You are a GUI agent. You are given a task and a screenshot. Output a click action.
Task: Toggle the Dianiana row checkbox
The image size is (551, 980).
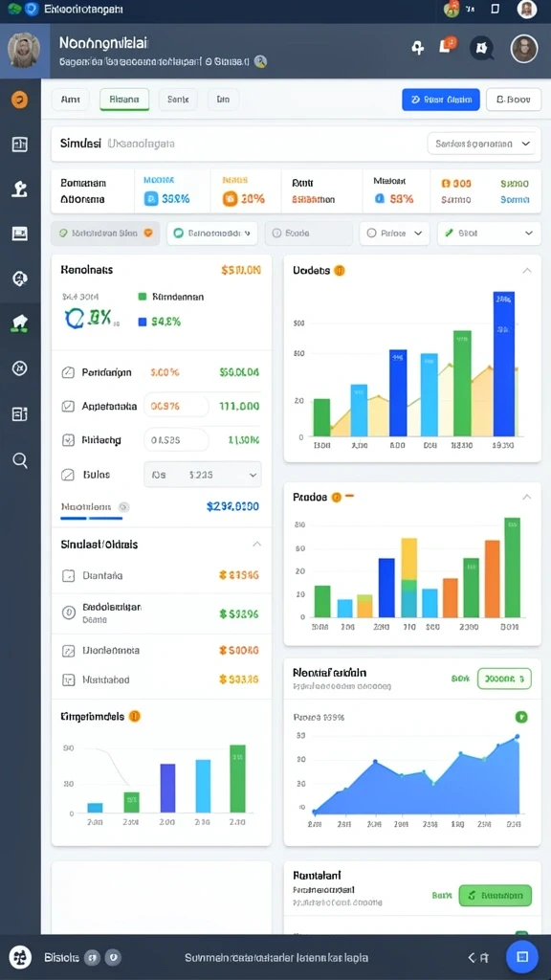click(x=68, y=575)
